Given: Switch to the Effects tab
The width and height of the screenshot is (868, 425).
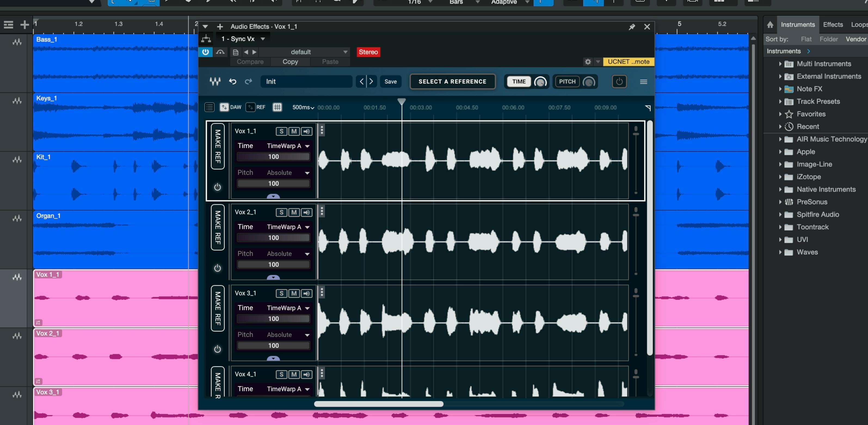Looking at the screenshot, I should tap(833, 25).
